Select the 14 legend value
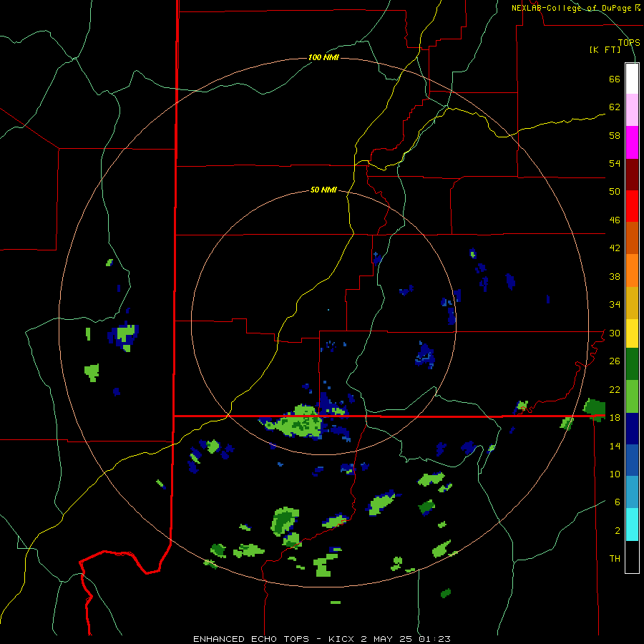Viewport: 644px width, 644px height. tap(615, 446)
